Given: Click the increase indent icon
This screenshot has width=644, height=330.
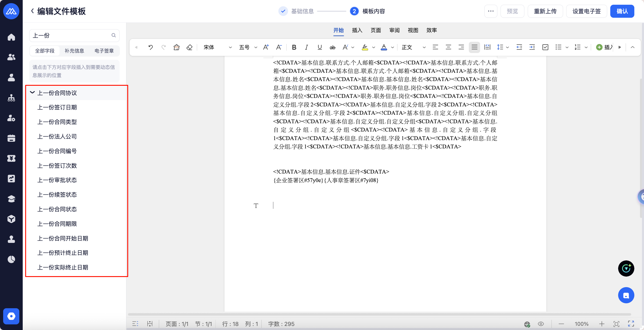Looking at the screenshot, I should (x=532, y=47).
